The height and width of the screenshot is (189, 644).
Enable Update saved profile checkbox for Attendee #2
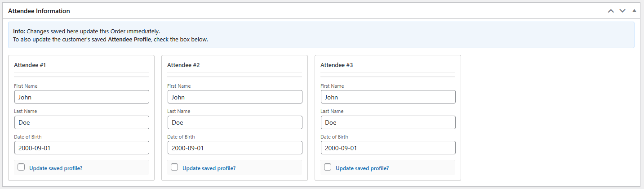(174, 167)
